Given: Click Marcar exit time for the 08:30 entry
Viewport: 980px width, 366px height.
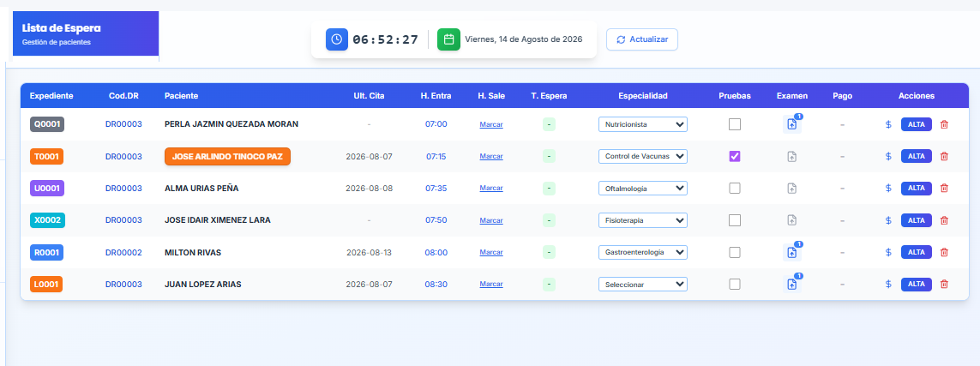Looking at the screenshot, I should [x=491, y=285].
